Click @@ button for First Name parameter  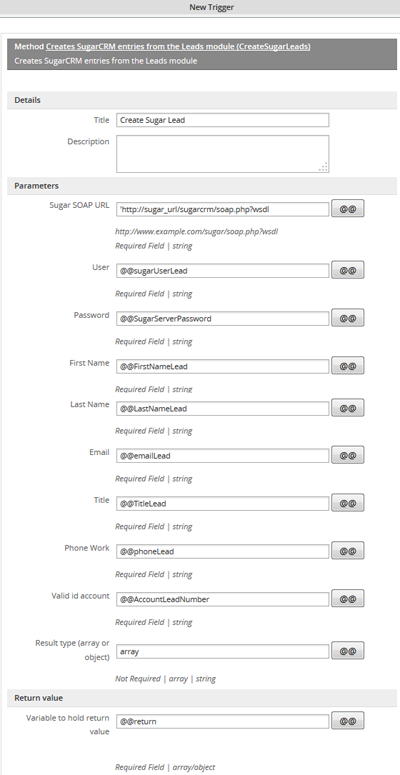click(x=348, y=366)
